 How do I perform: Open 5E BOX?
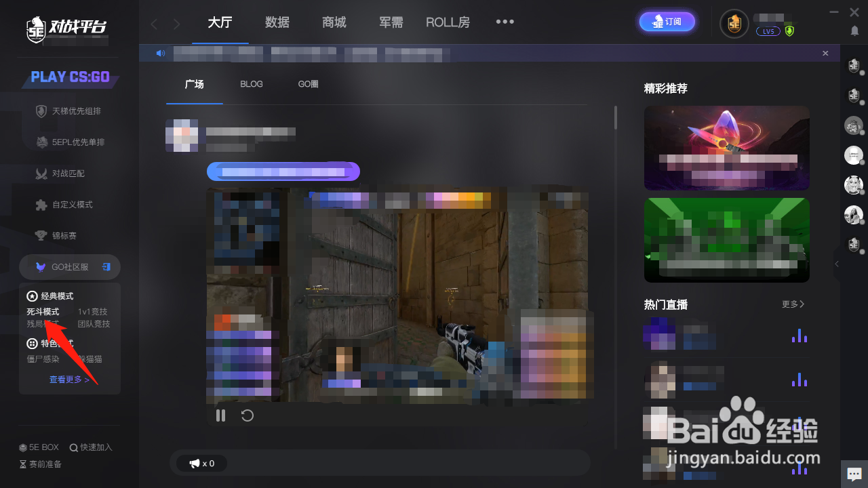coord(39,447)
